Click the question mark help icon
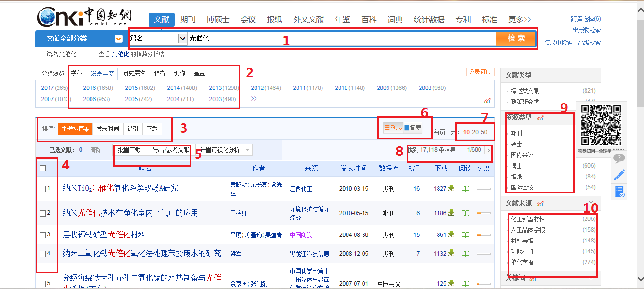 coord(619,159)
